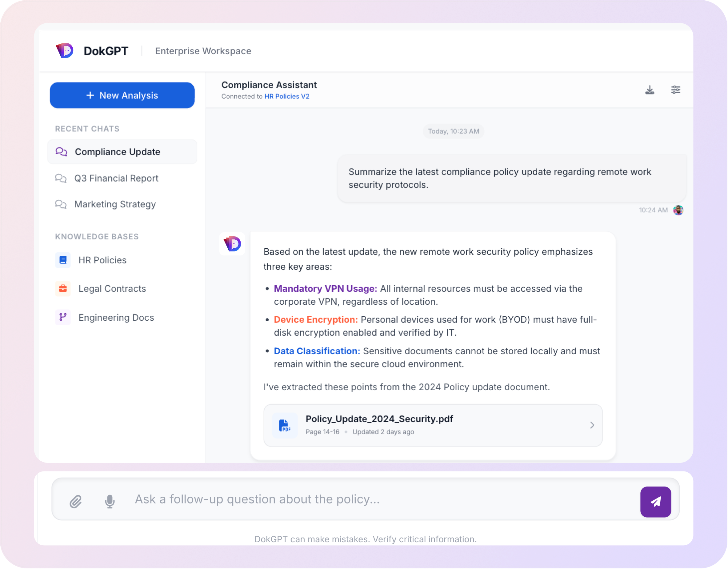728x569 pixels.
Task: Select the Q3 Financial Report chat
Action: point(116,178)
